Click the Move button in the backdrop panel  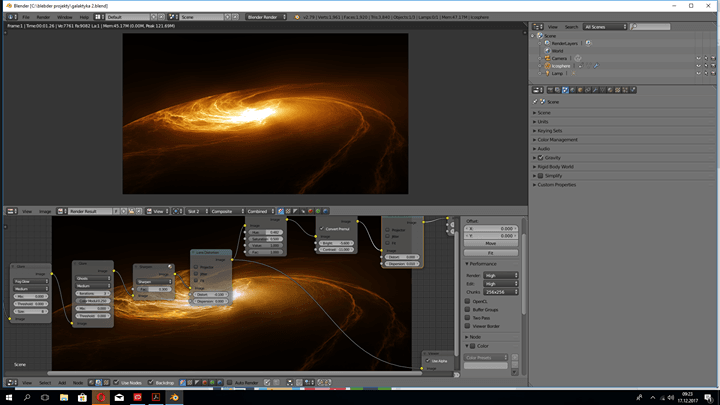(491, 243)
